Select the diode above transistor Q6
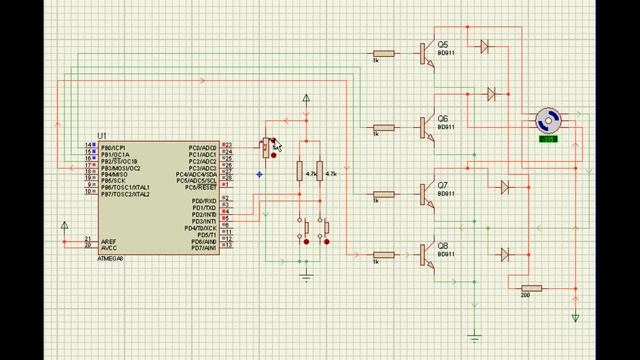The image size is (640, 360). coord(491,94)
